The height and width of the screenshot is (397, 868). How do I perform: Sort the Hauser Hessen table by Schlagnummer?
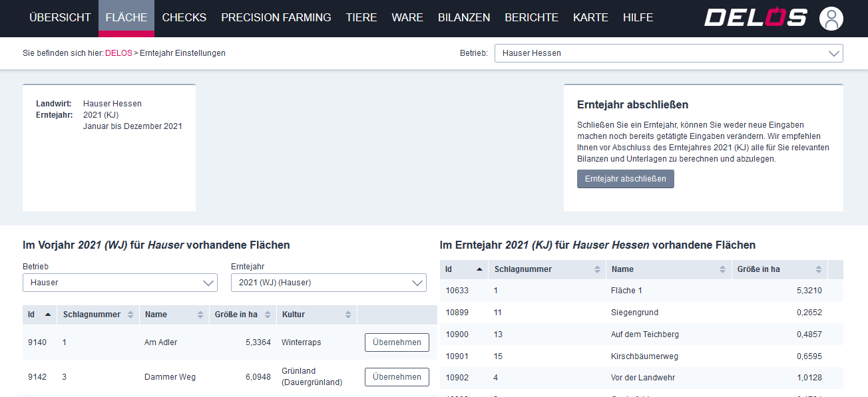[x=547, y=269]
